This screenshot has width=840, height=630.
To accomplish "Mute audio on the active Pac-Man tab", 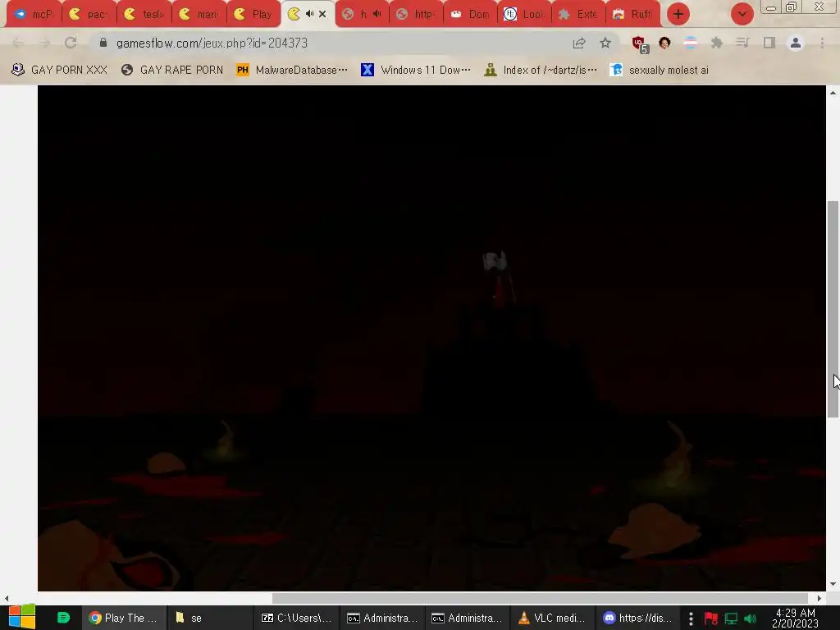I will [x=309, y=14].
